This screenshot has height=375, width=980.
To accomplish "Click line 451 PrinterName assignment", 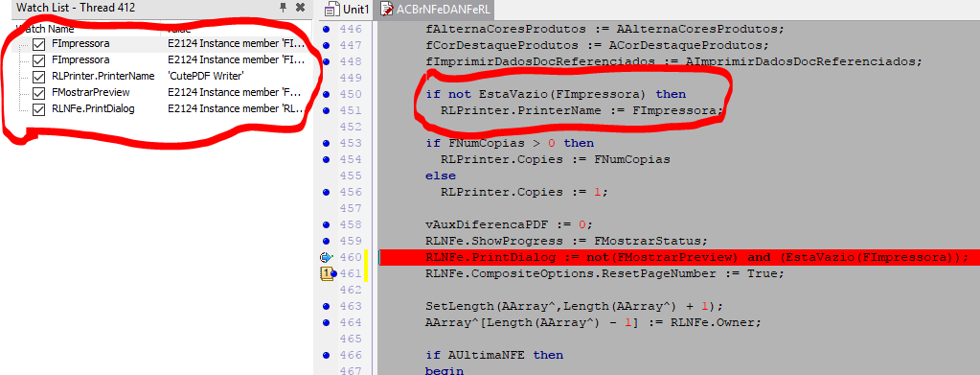I will 581,111.
